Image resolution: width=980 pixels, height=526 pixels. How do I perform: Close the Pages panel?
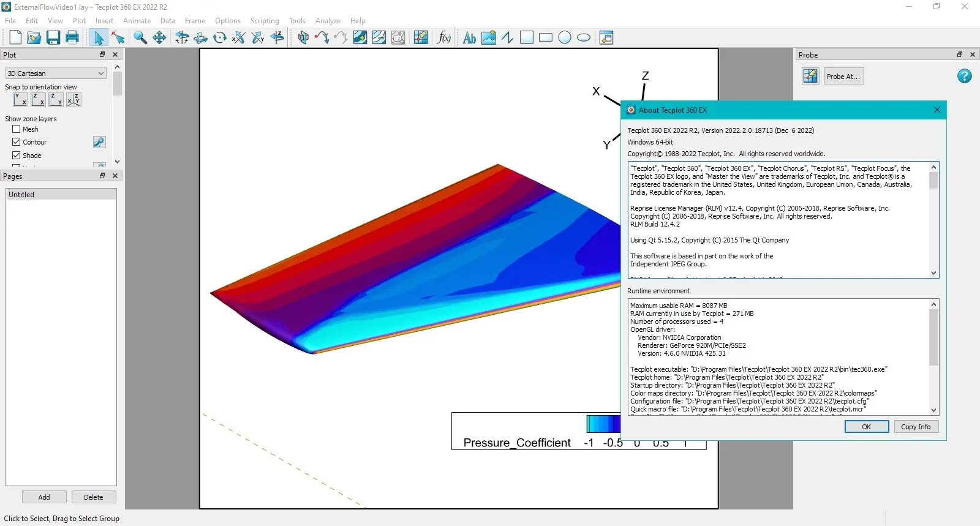[115, 176]
